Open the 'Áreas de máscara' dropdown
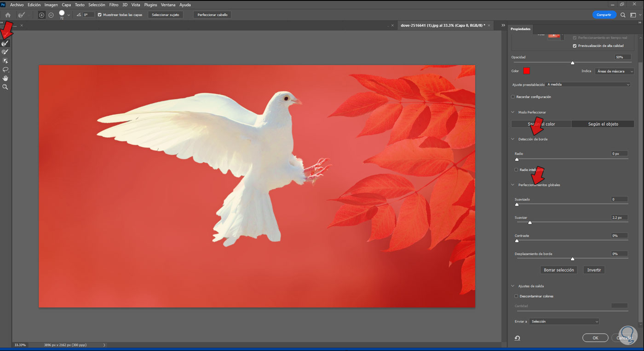 [x=614, y=71]
